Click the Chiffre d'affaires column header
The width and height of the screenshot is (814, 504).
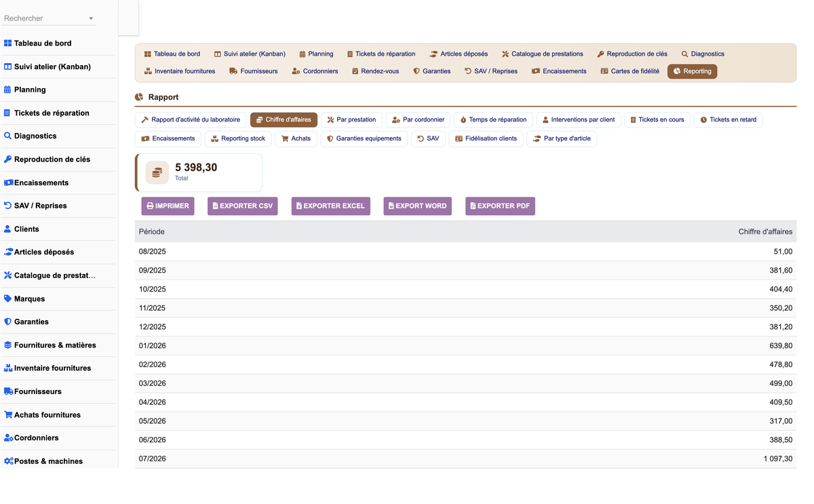tap(765, 232)
